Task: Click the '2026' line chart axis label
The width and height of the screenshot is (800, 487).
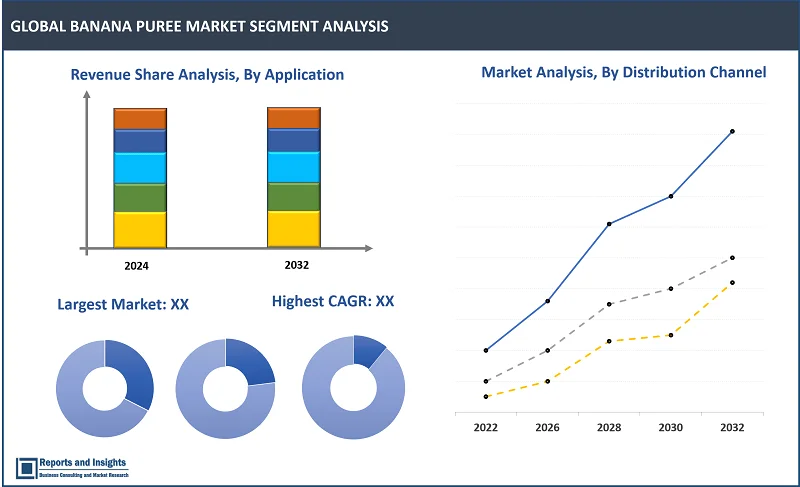Action: 547,427
